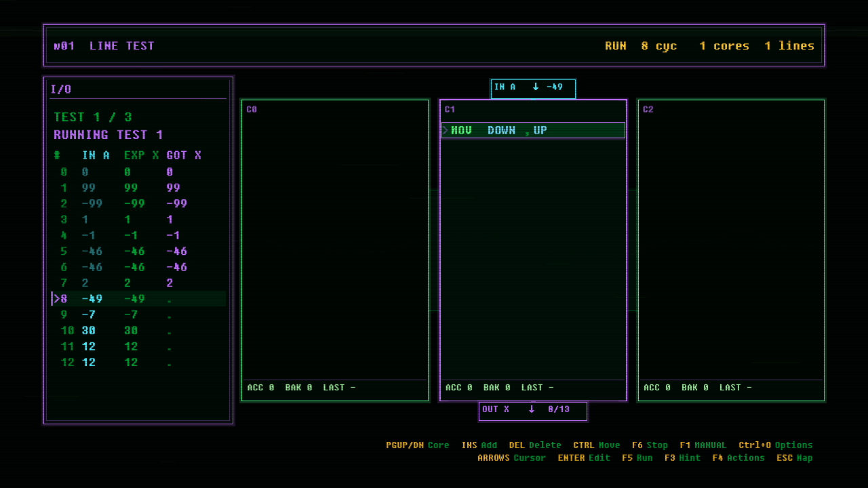The width and height of the screenshot is (868, 488).
Task: Click EXP X value -7 in row 9
Action: pos(131,314)
